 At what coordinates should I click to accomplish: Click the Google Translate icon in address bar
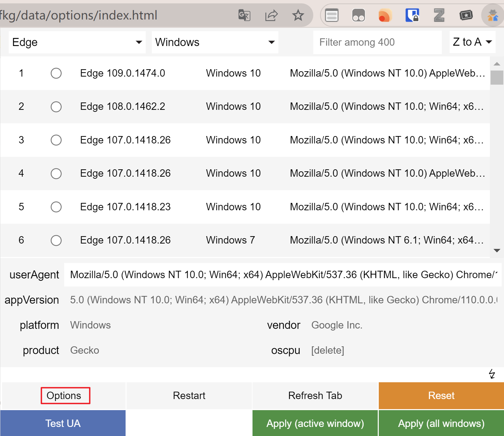coord(244,15)
